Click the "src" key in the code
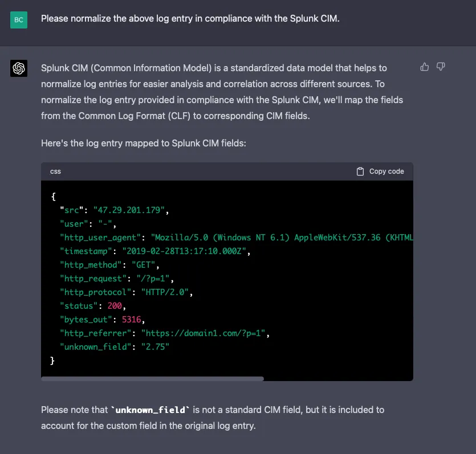The width and height of the screenshot is (476, 454). point(72,210)
